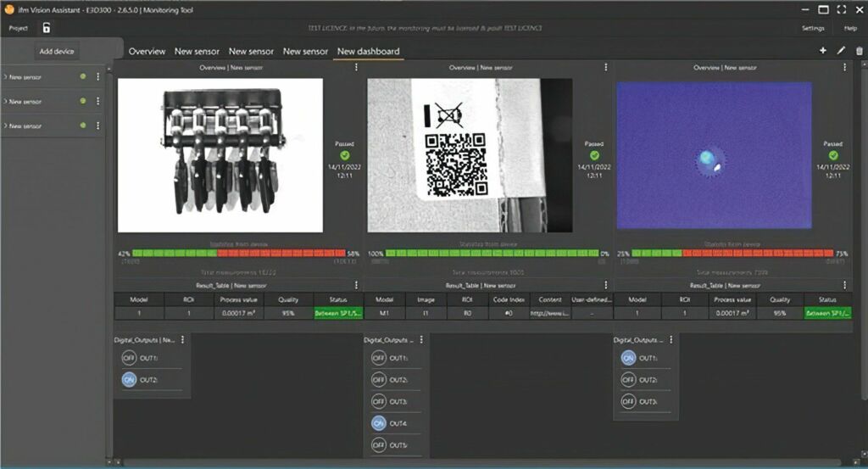This screenshot has width=868, height=469.
Task: Click green Status cell in left result table
Action: click(x=338, y=314)
